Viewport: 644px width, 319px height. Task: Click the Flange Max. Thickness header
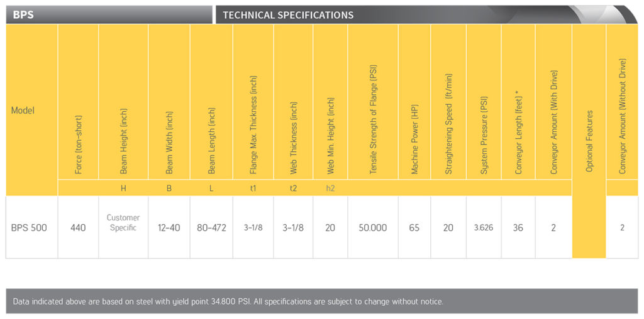[x=253, y=126]
